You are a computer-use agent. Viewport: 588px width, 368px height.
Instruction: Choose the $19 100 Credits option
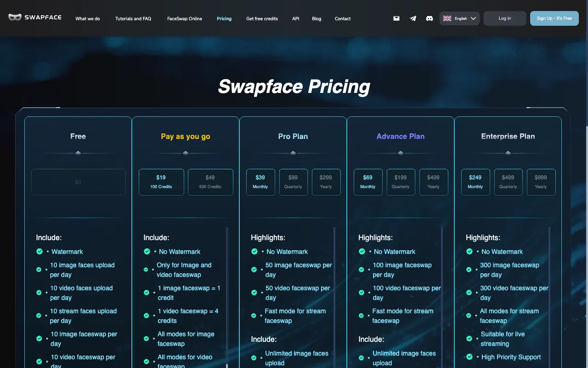[161, 182]
